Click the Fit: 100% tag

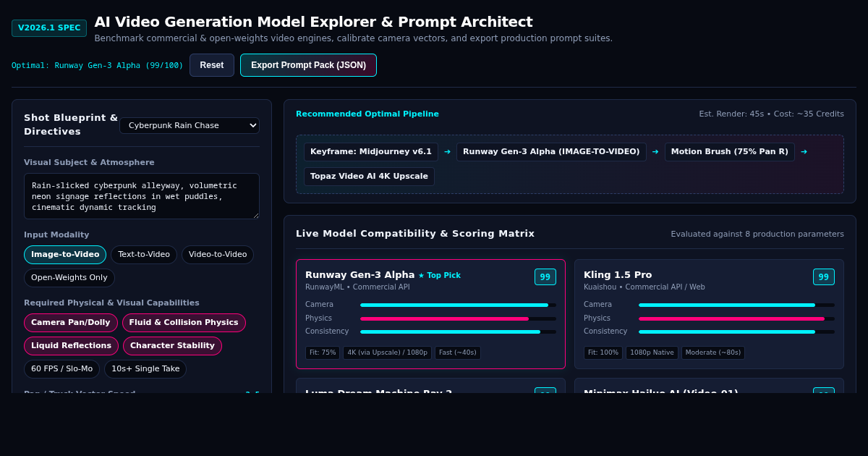tap(603, 353)
